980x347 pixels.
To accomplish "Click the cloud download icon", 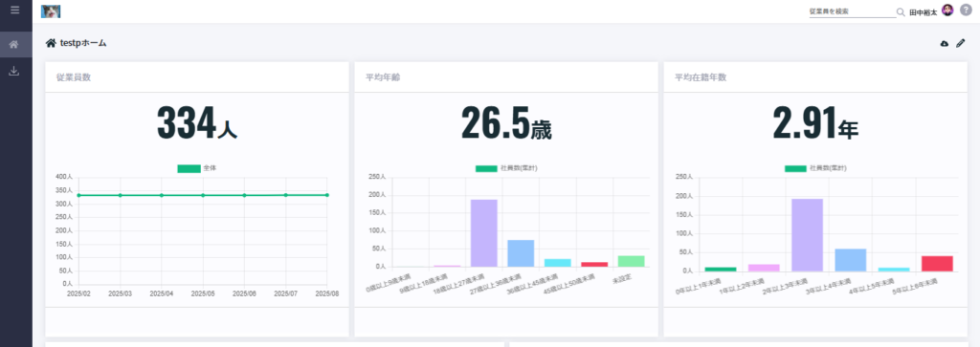I will point(945,43).
